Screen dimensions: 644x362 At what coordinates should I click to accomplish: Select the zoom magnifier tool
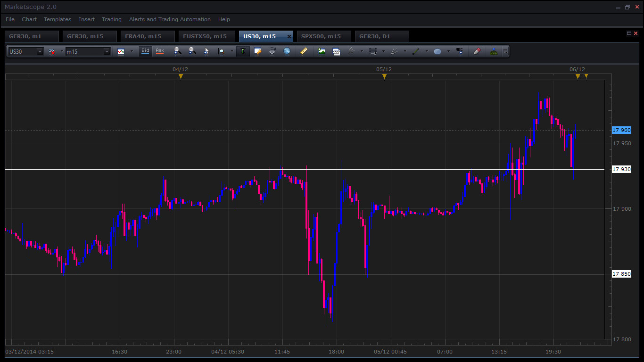pyautogui.click(x=221, y=51)
